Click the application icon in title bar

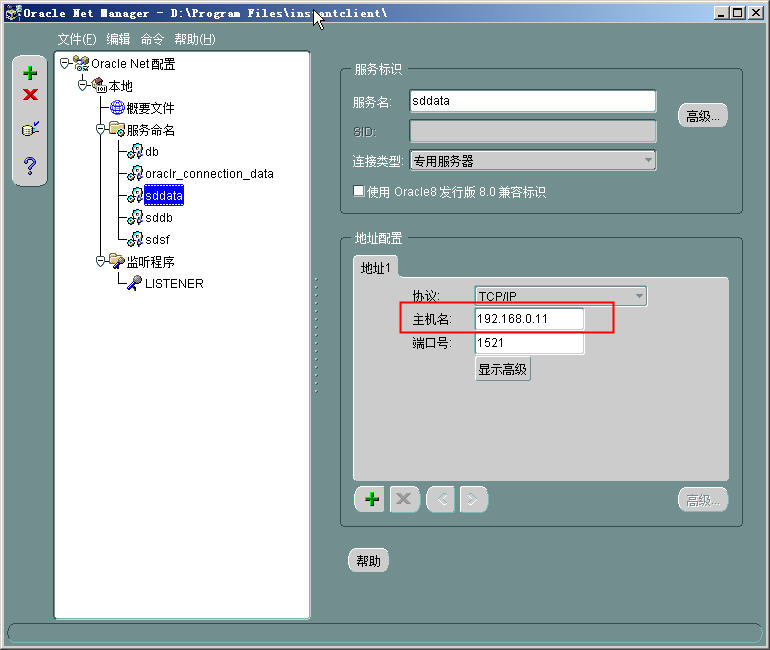[x=13, y=13]
